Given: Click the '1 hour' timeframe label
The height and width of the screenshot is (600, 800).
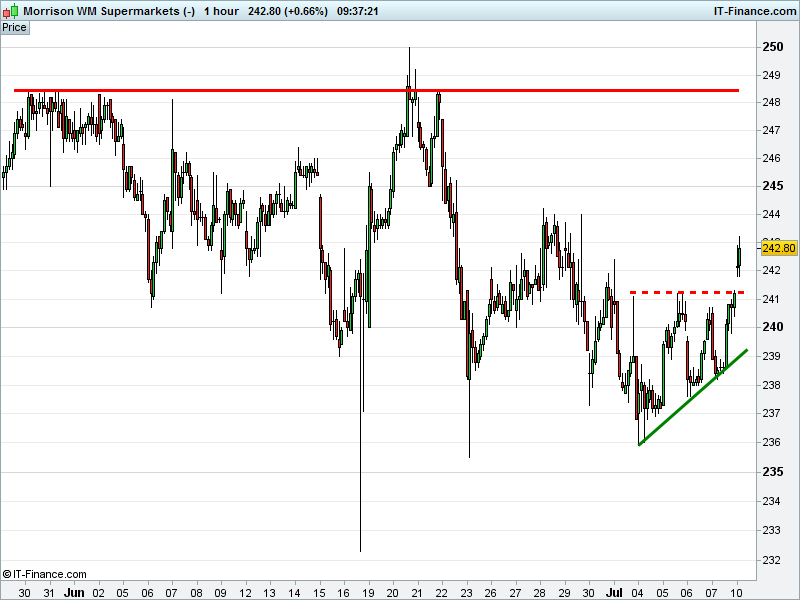Looking at the screenshot, I should point(221,11).
